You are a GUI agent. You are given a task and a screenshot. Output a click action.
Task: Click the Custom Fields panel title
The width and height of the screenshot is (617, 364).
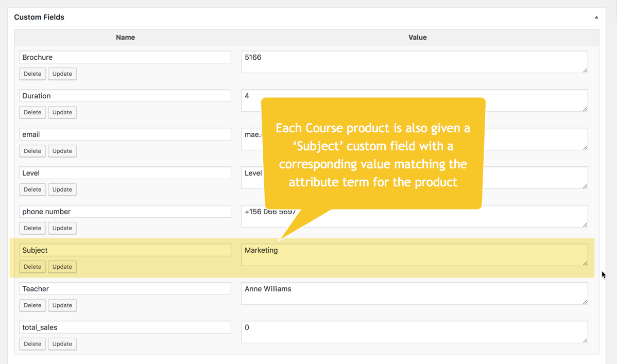pyautogui.click(x=39, y=17)
